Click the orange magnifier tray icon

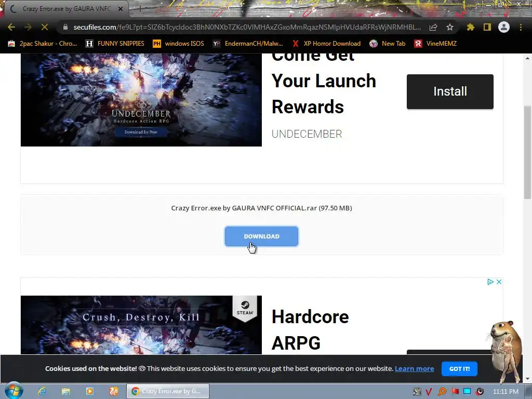[x=442, y=392]
